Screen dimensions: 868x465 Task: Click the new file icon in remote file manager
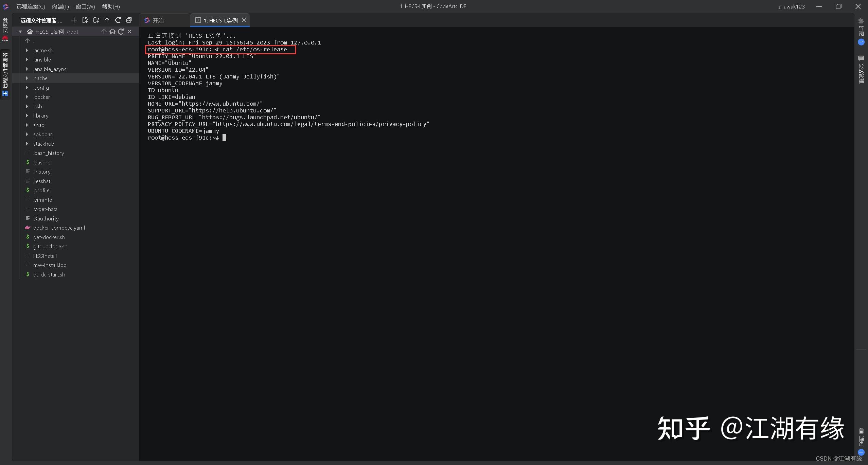[x=85, y=20]
